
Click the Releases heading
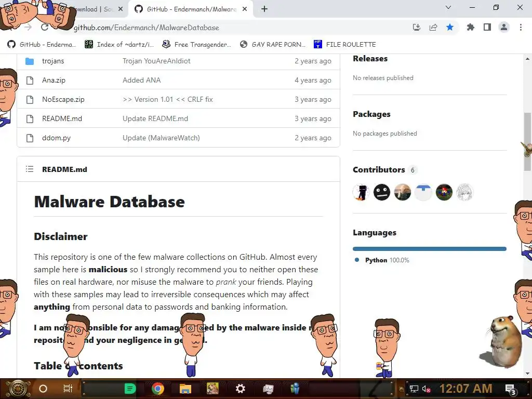370,58
